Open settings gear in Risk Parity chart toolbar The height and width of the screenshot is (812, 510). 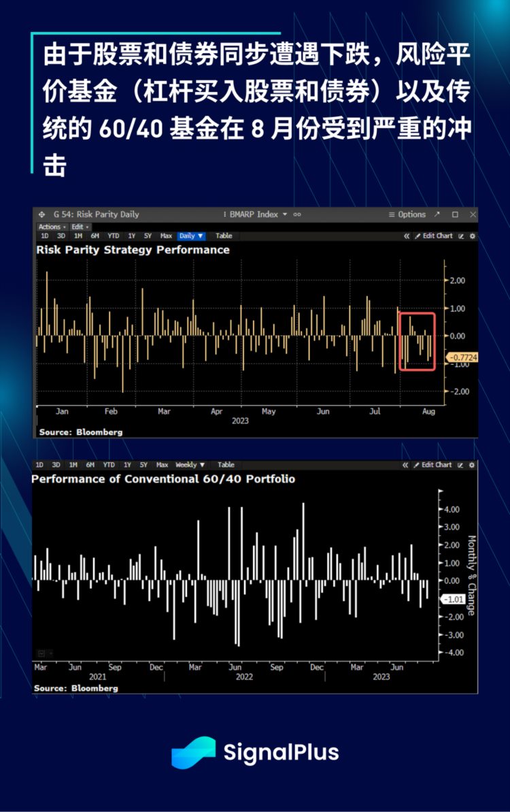473,236
